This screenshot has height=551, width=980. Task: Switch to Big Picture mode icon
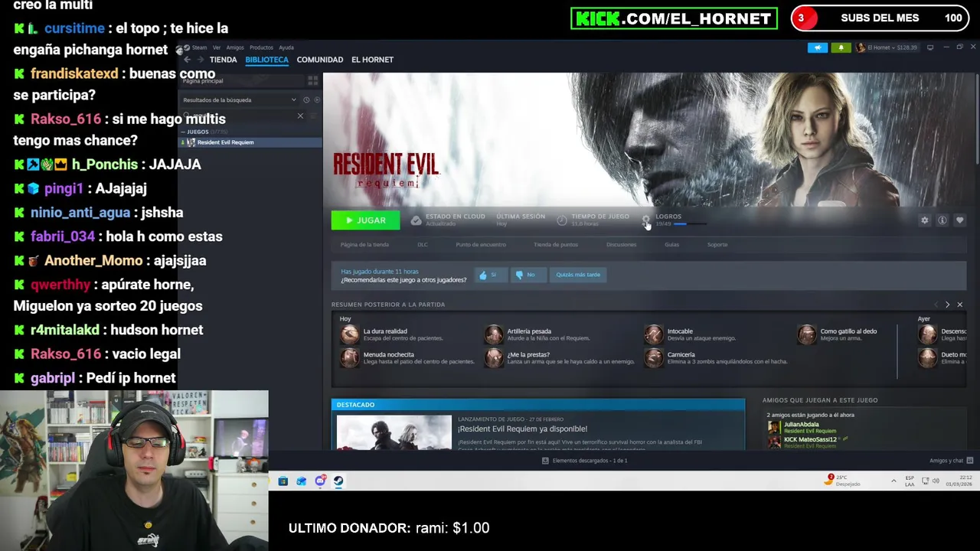pyautogui.click(x=930, y=47)
